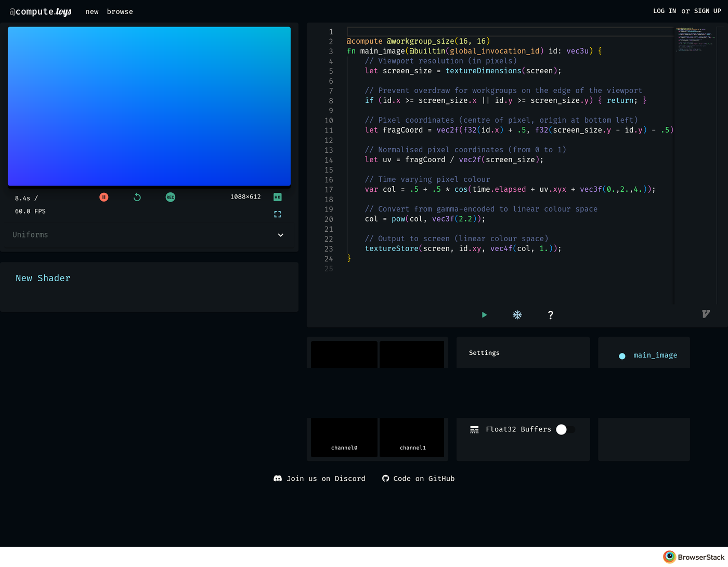
Task: Open fullscreen preview mode
Action: click(x=278, y=214)
